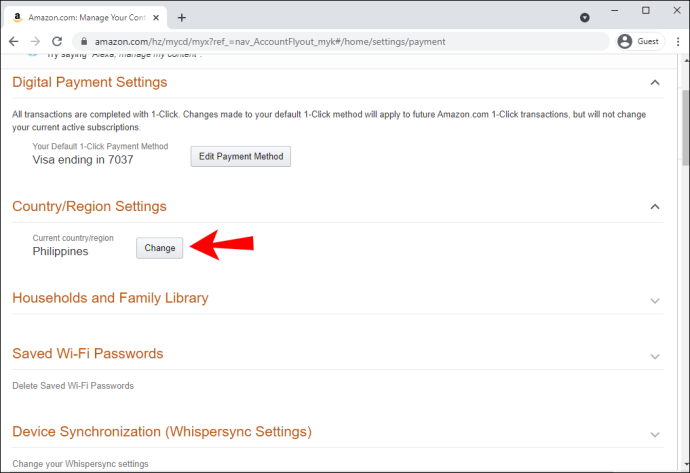
Task: Collapse the Digital Payment Settings section
Action: click(x=655, y=82)
